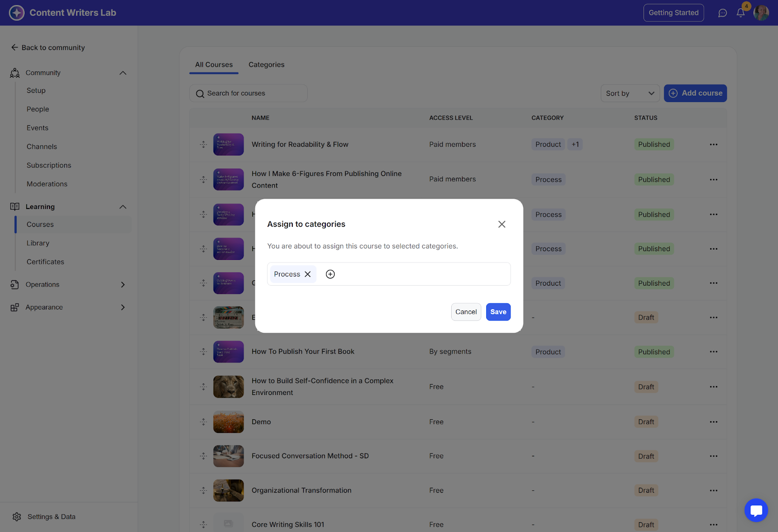This screenshot has height=532, width=778.
Task: Remove the Process category tag
Action: click(x=308, y=274)
